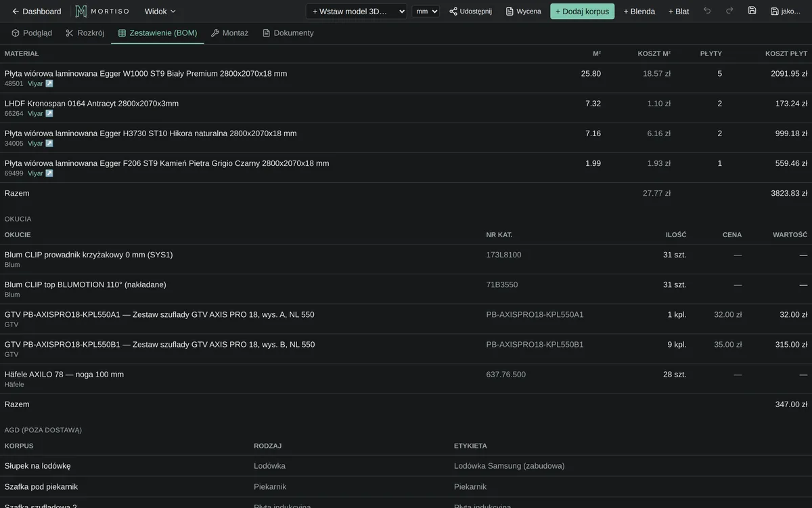The width and height of the screenshot is (812, 508).
Task: Click the Egger H3730 ST10 Hikora naturalna name
Action: pyautogui.click(x=150, y=133)
